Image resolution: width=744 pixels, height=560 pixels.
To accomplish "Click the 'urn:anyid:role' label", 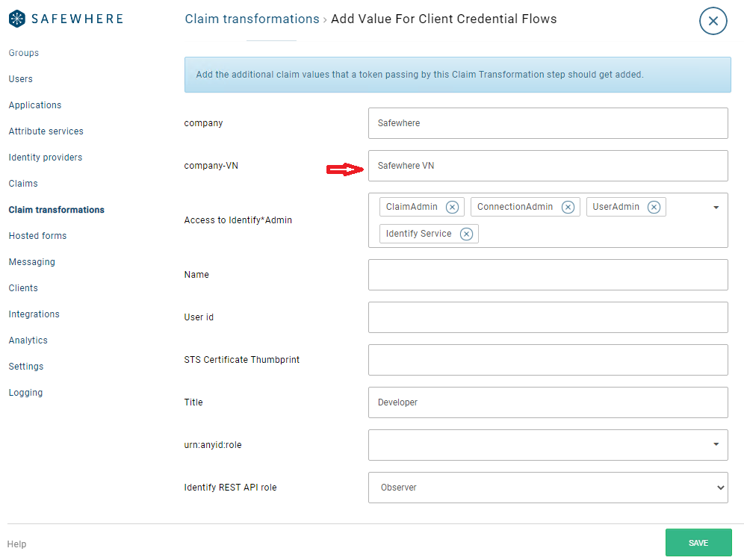I will point(213,445).
